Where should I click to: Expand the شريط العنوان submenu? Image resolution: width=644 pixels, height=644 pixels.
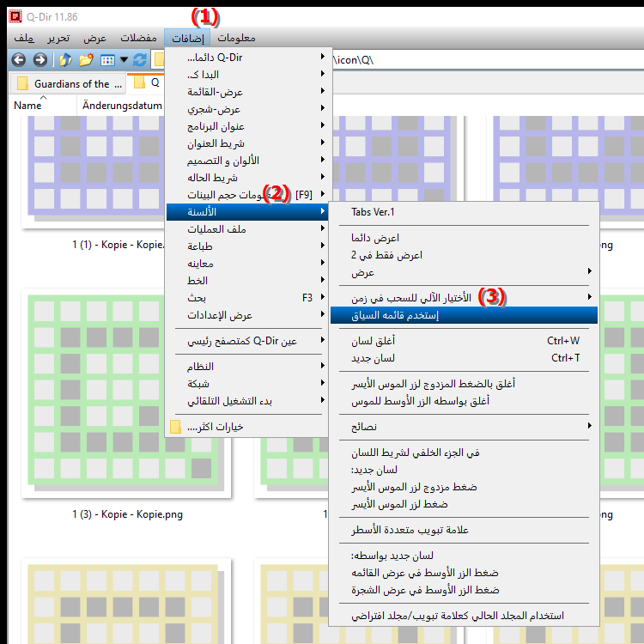click(246, 143)
